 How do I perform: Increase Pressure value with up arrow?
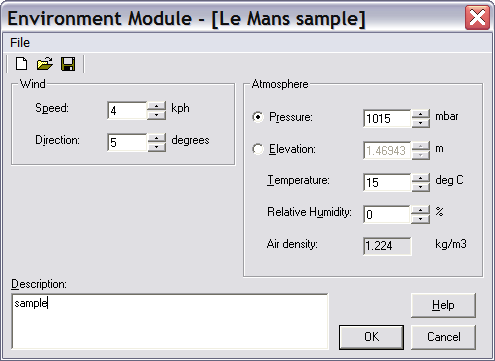point(420,114)
